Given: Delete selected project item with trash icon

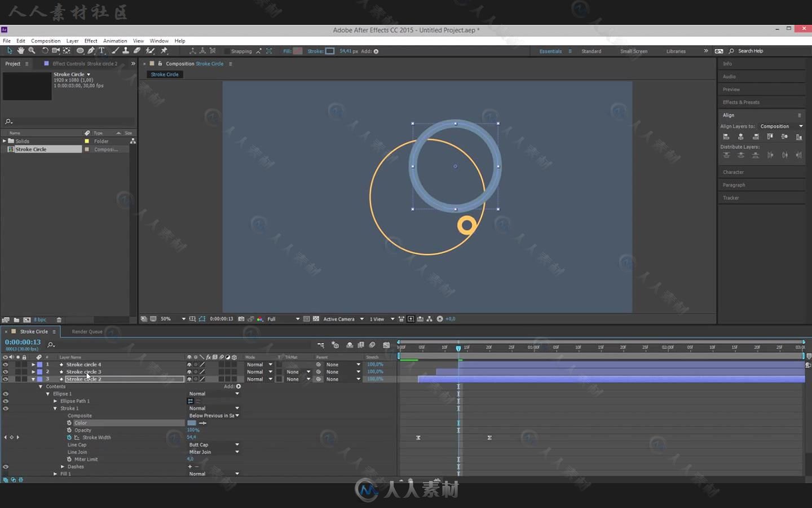Looking at the screenshot, I should 59,320.
